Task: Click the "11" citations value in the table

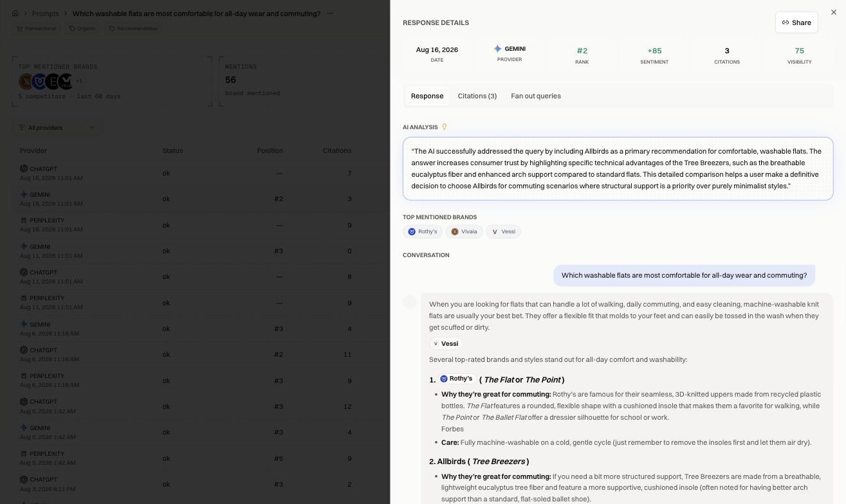Action: pyautogui.click(x=347, y=355)
